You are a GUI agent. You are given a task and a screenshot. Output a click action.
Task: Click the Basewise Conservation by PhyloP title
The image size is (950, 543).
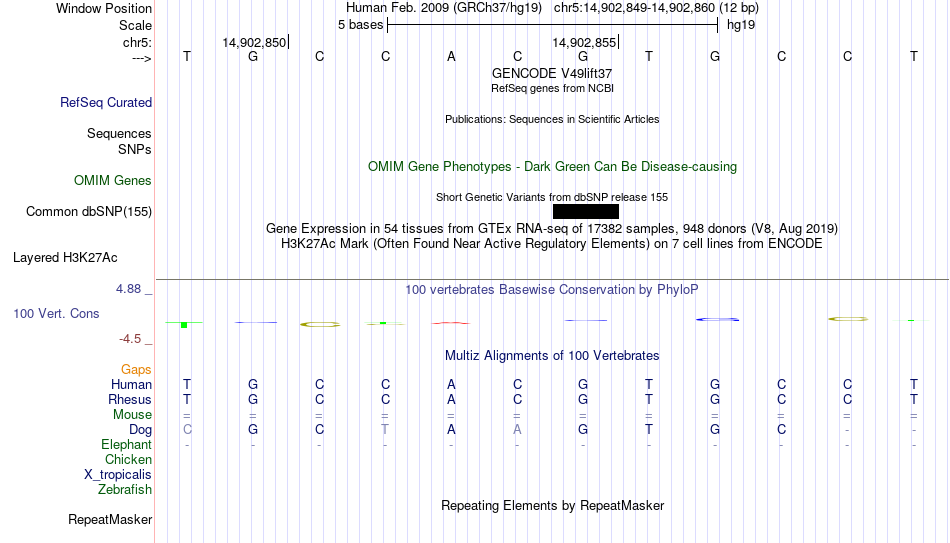[x=552, y=290]
